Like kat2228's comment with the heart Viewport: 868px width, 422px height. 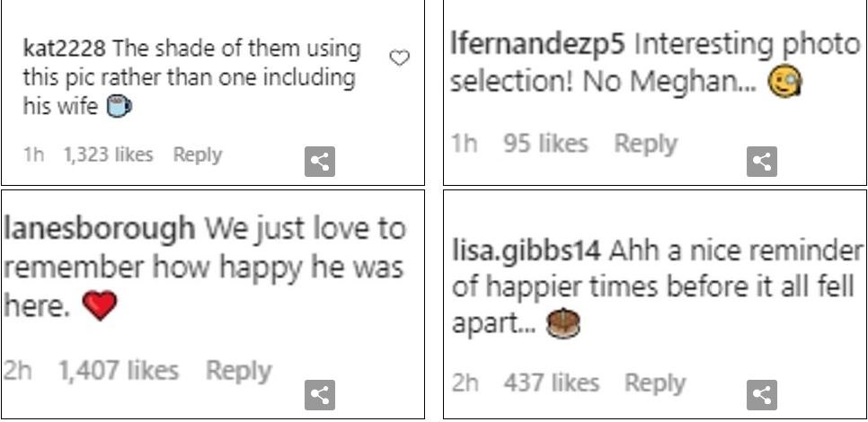pos(399,58)
